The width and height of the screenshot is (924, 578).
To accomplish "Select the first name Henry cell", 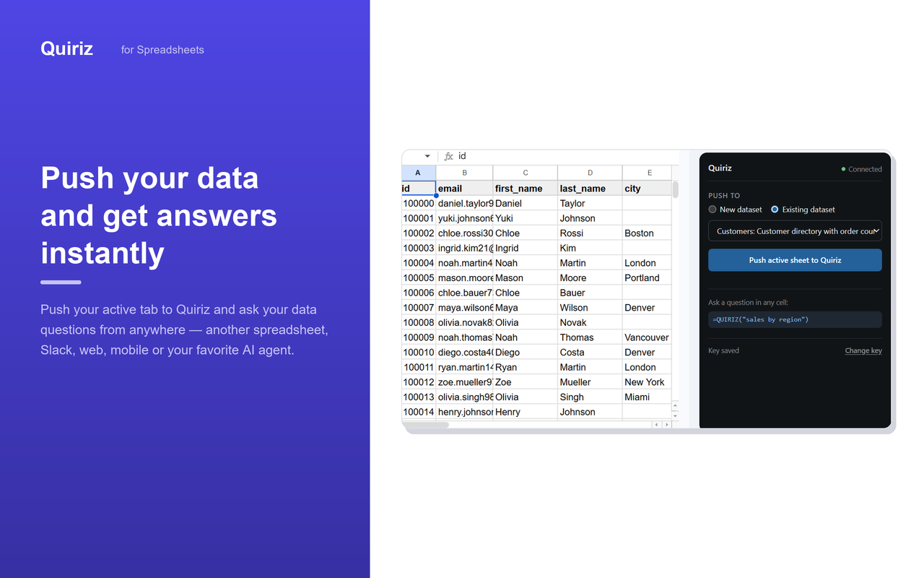I will [x=526, y=412].
